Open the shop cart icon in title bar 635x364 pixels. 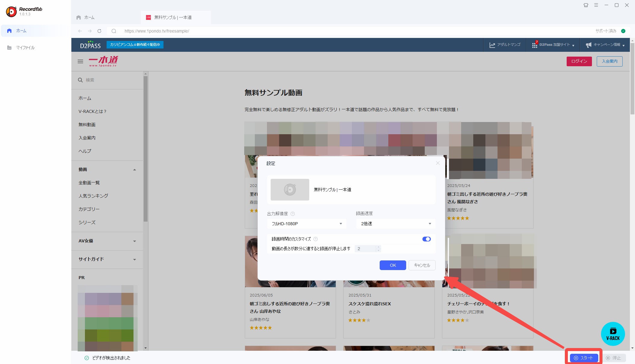586,5
